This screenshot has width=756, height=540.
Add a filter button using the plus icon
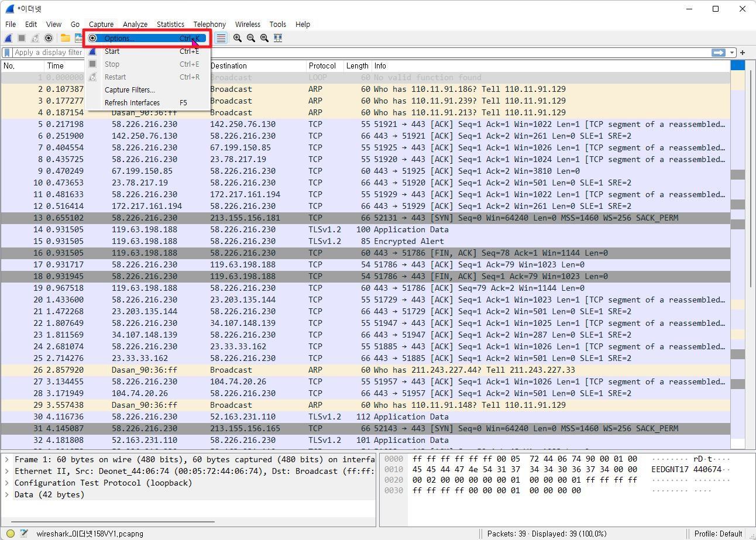pyautogui.click(x=743, y=53)
